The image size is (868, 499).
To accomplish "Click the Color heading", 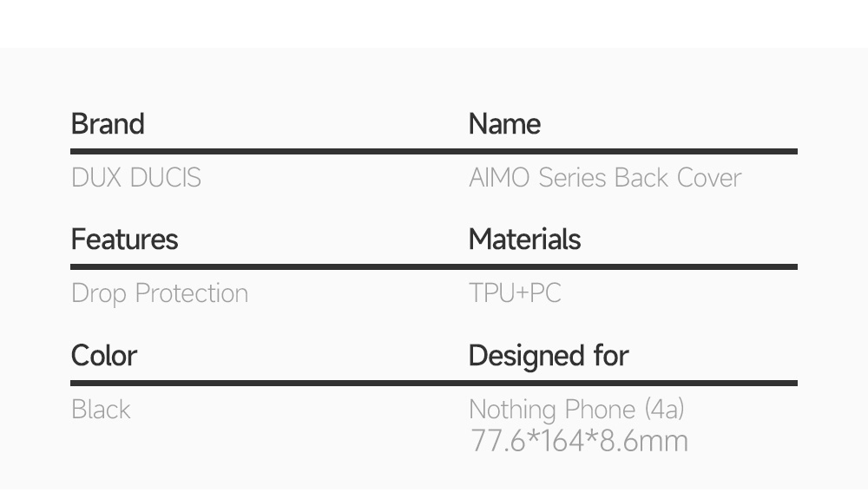I will tap(104, 356).
